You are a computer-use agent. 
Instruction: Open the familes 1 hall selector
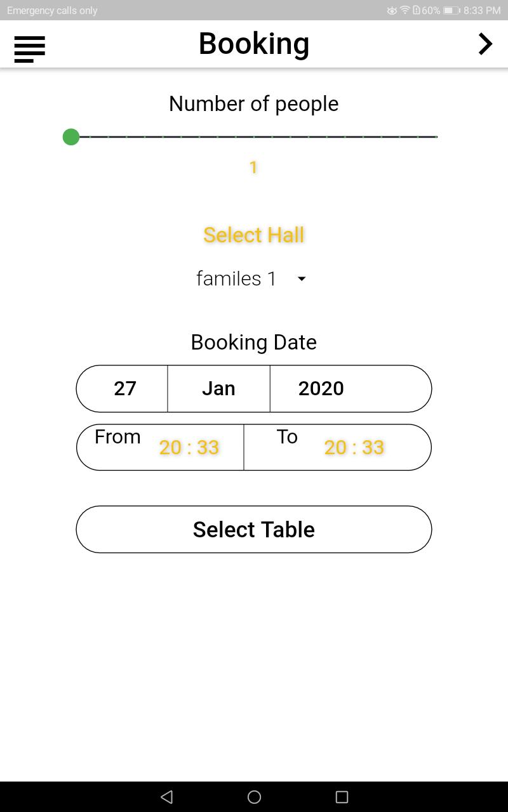(x=252, y=278)
